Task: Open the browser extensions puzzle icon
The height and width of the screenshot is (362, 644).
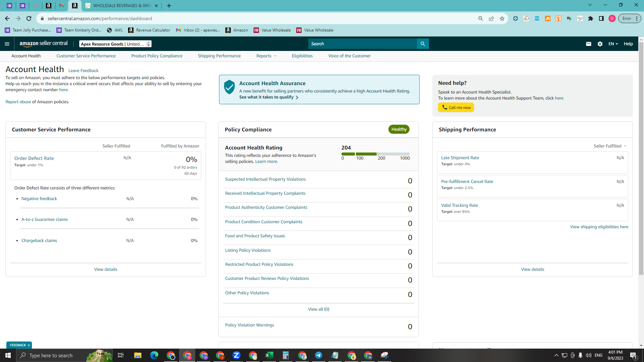Action: 591,18
